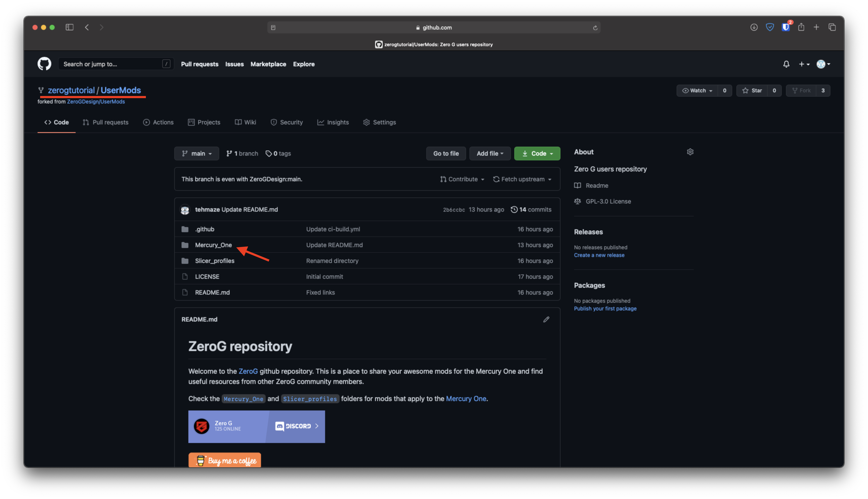This screenshot has height=499, width=868.
Task: Click the About settings gear icon
Action: [x=690, y=152]
